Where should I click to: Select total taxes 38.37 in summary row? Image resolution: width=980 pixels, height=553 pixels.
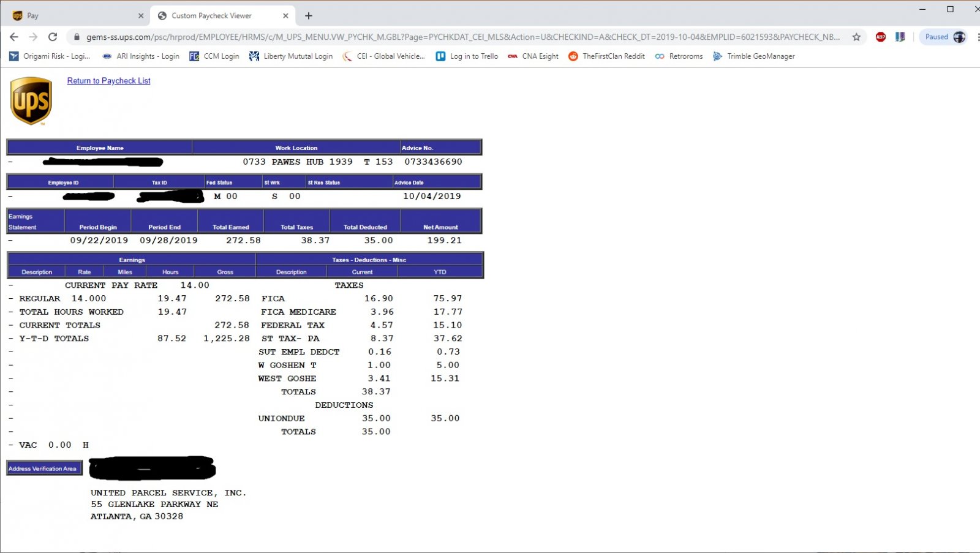[x=315, y=240]
